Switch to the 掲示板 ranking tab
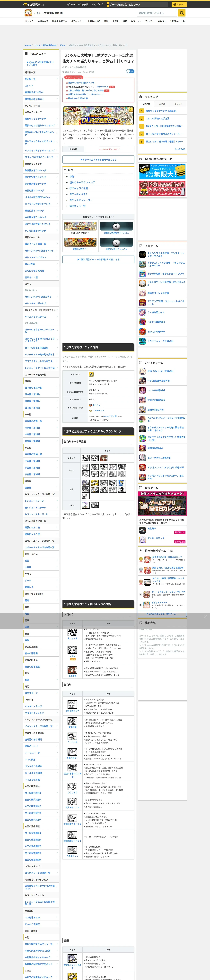This screenshot has height=980, width=210. click(162, 104)
